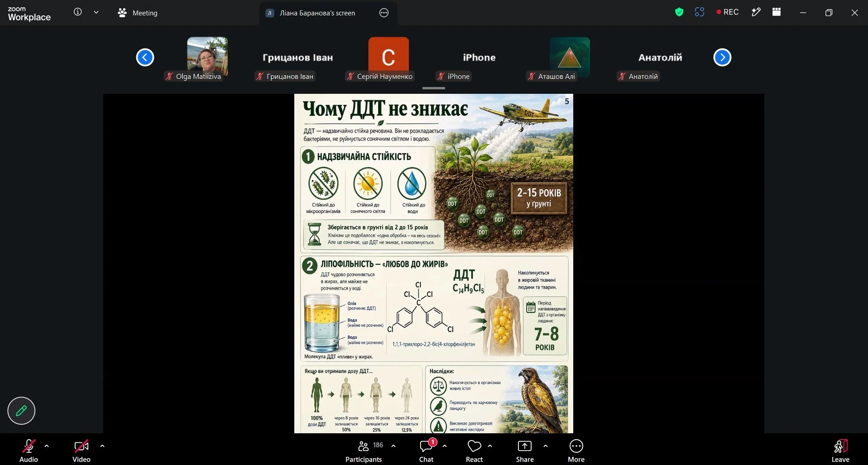Expand Share options arrow
This screenshot has width=868, height=465.
tap(546, 446)
